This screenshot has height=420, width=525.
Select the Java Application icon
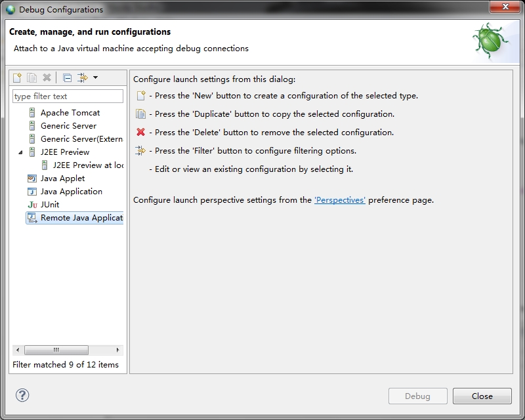point(31,192)
